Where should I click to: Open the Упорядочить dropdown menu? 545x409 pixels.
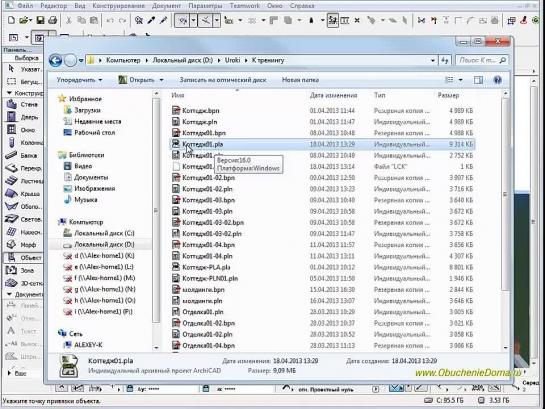tap(79, 80)
